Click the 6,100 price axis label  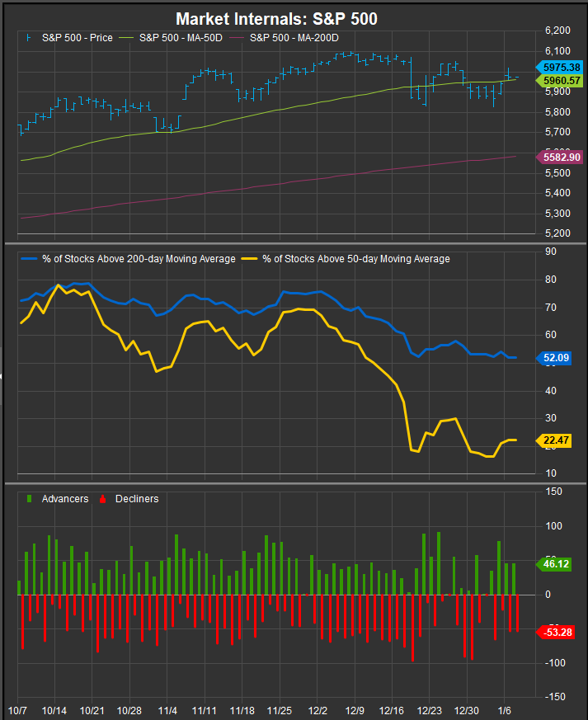pyautogui.click(x=557, y=51)
